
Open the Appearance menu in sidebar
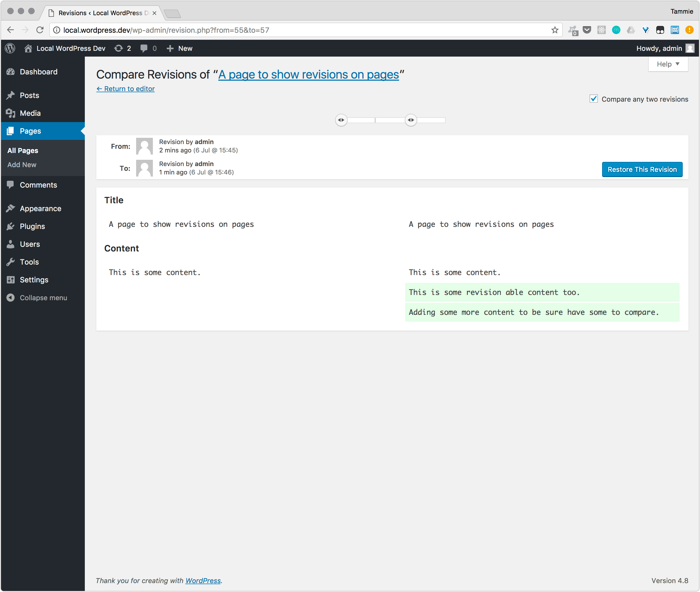coord(40,209)
